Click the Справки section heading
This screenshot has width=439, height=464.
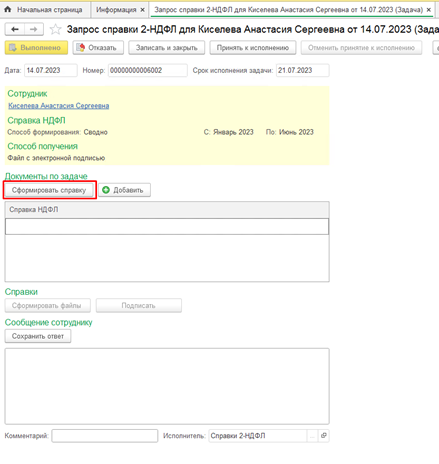(21, 292)
